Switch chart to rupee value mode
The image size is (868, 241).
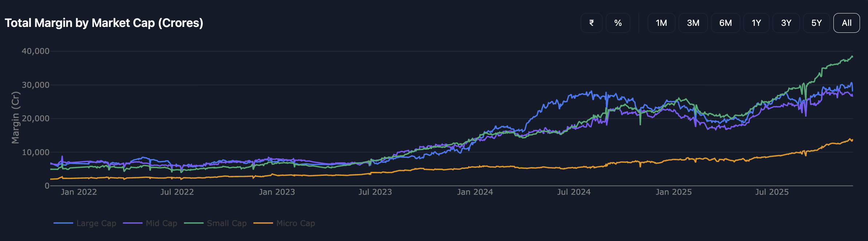tap(591, 23)
